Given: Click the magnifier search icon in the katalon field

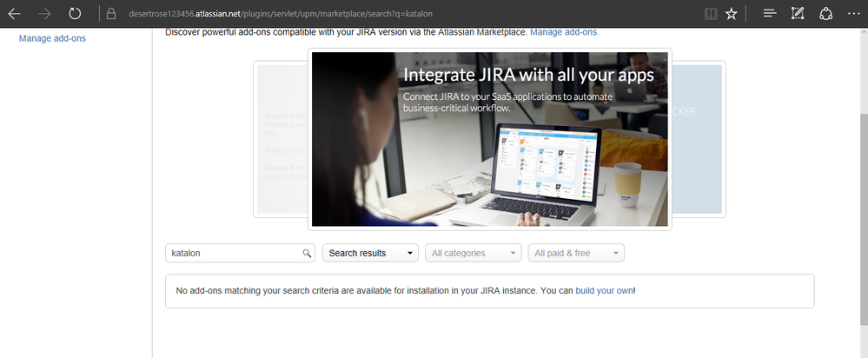Looking at the screenshot, I should tap(307, 254).
